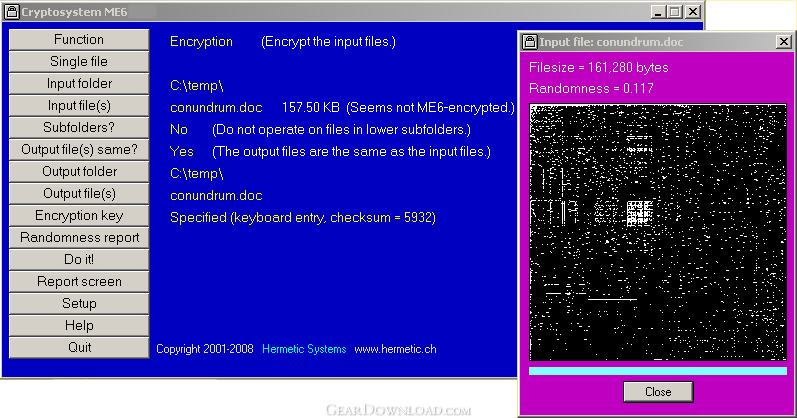Click the cyan progress bar
Screen dimensions: 797x418
pos(658,371)
